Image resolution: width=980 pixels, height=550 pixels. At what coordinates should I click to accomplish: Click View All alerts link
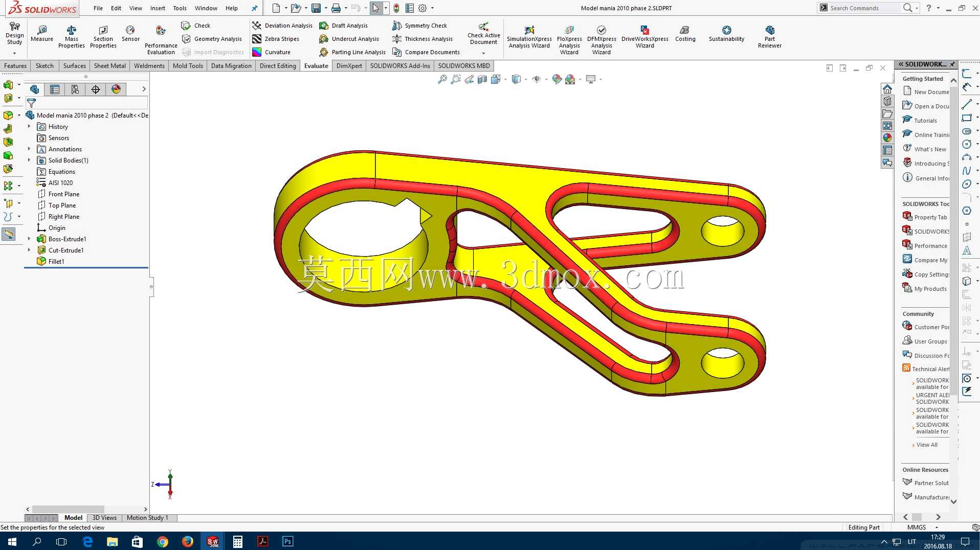927,445
